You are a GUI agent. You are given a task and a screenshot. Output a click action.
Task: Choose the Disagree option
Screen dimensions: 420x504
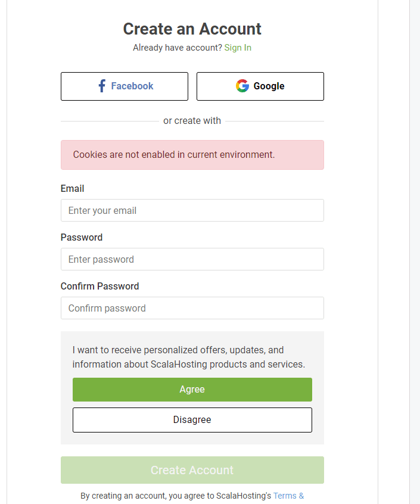click(192, 420)
